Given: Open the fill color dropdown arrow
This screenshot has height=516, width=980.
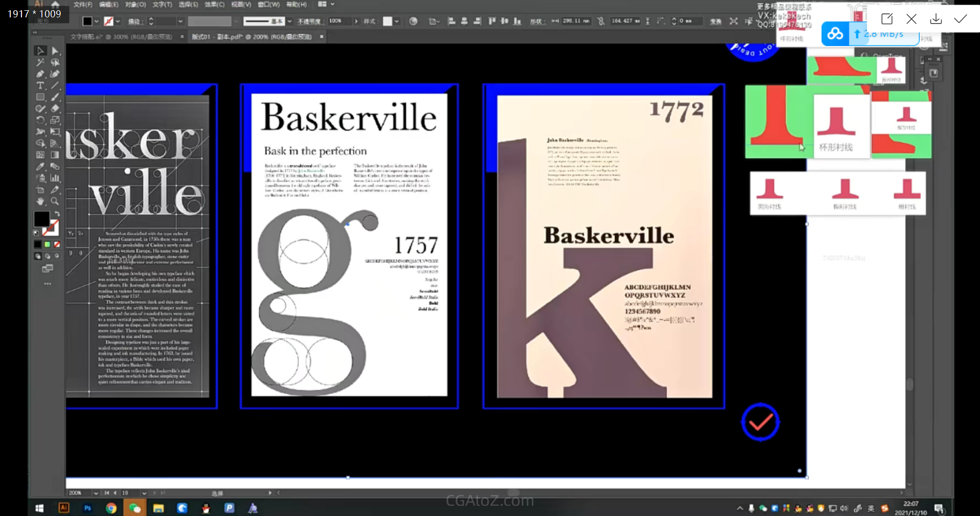Looking at the screenshot, I should (97, 21).
